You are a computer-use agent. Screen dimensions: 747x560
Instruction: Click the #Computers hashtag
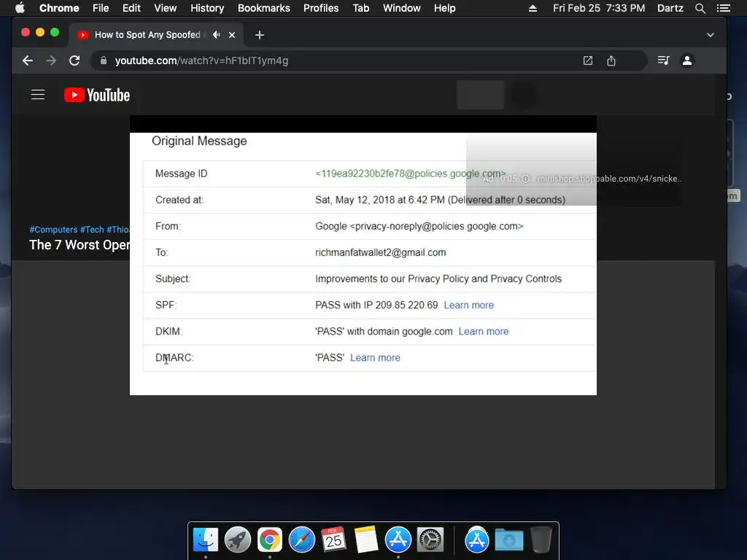(53, 229)
